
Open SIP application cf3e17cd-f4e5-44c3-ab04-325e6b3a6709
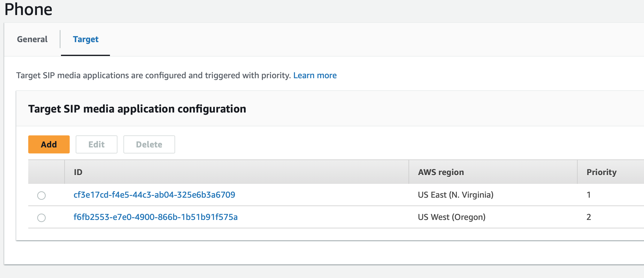click(154, 195)
